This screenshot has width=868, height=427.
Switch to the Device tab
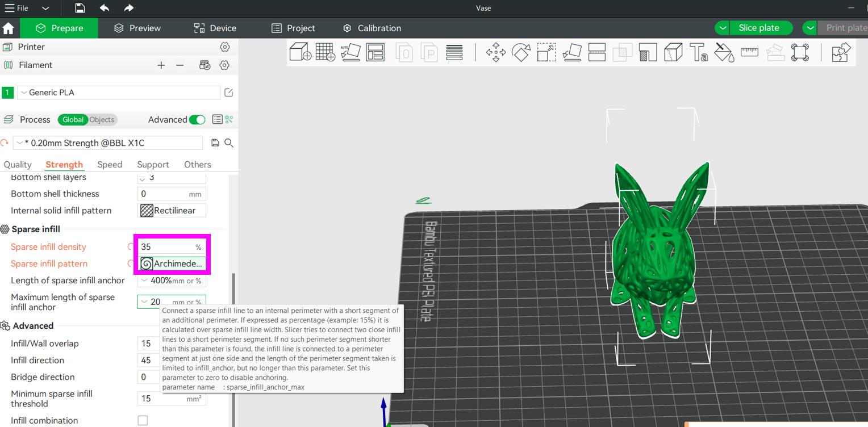pos(215,28)
